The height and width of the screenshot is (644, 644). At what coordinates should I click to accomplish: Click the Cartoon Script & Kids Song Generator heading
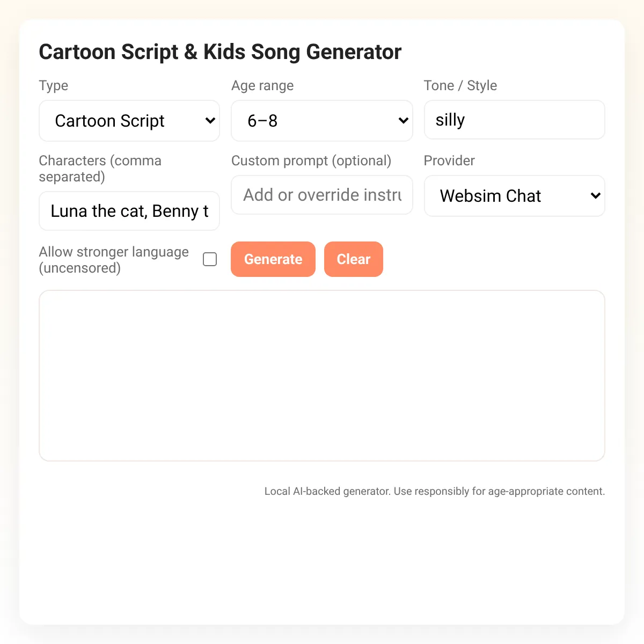pyautogui.click(x=220, y=52)
